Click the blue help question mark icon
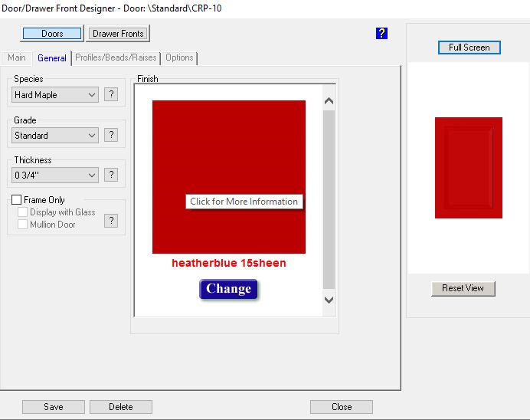530x420 pixels. point(382,34)
